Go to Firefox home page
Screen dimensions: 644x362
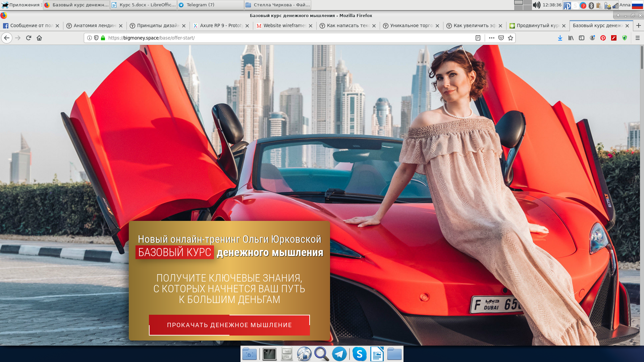(39, 38)
